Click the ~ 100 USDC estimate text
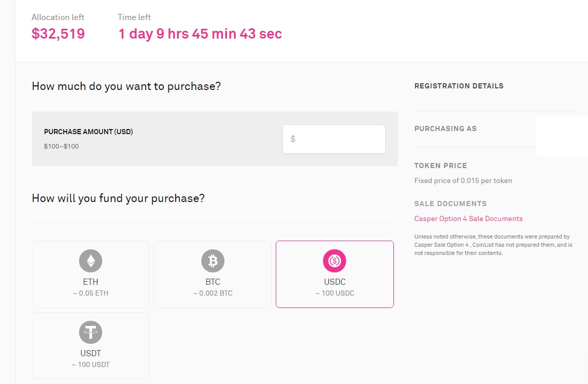The image size is (588, 384). tap(334, 293)
